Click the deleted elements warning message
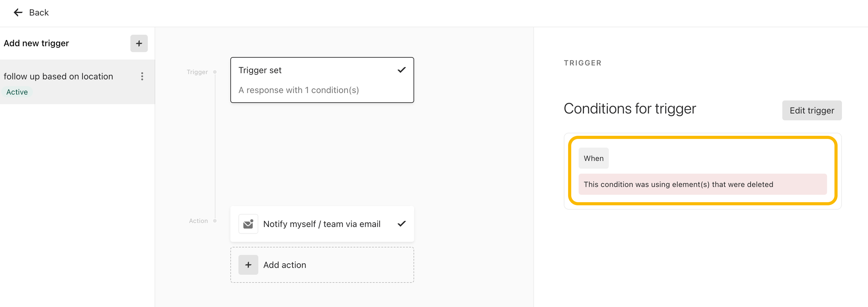Screen dimensions: 868x307 [x=703, y=185]
